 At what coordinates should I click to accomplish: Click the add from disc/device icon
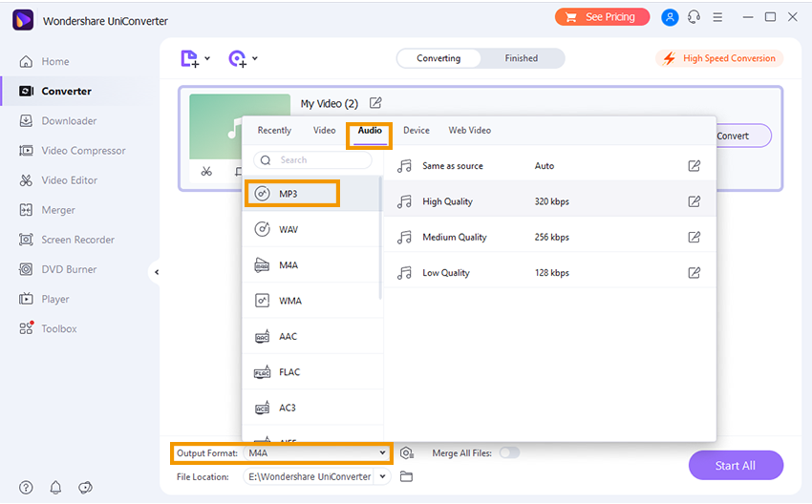coord(237,58)
